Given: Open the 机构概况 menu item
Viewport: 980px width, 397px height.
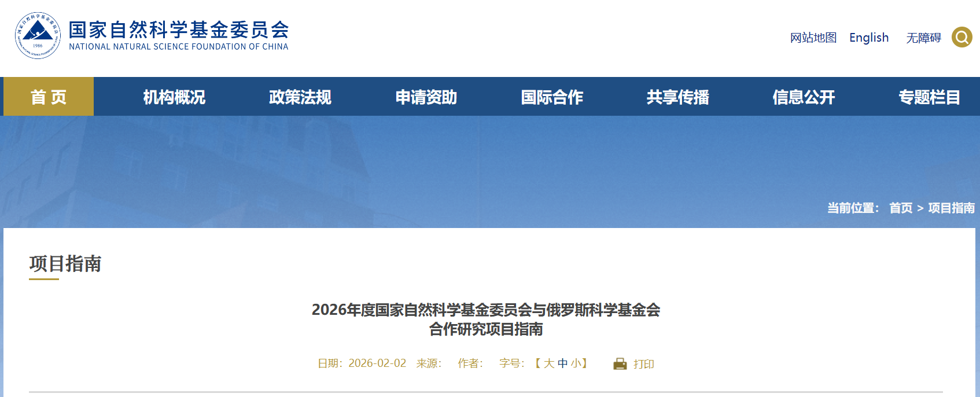Looking at the screenshot, I should [x=174, y=97].
